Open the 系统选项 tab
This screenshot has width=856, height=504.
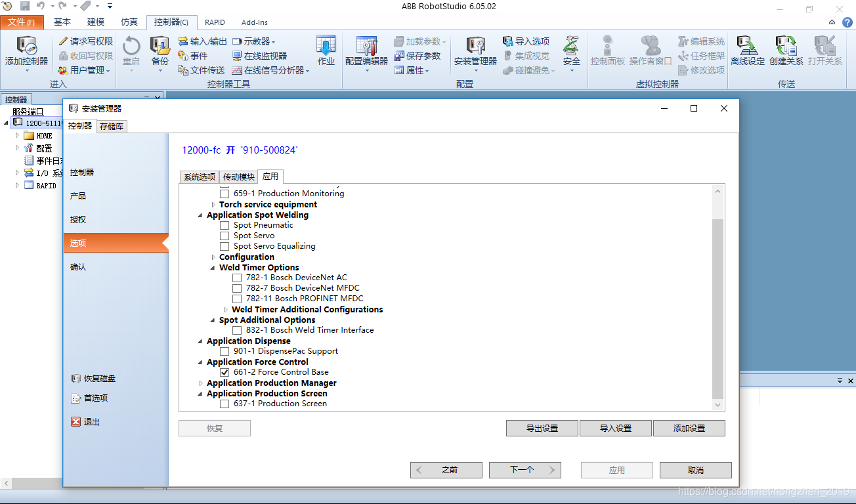(200, 177)
